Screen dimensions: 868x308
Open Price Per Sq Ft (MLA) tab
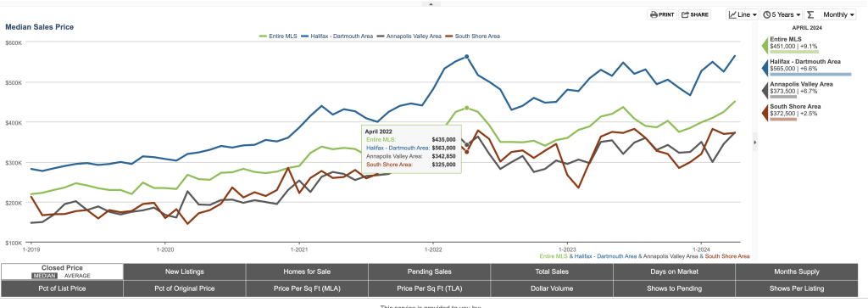click(x=307, y=288)
